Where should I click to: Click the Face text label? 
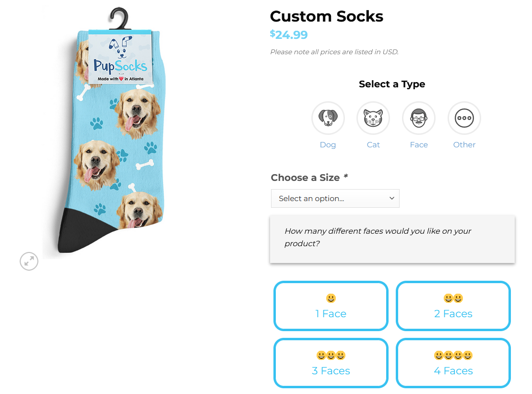tap(419, 145)
